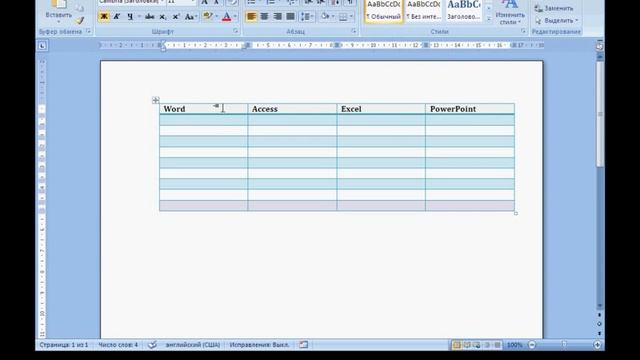Click английский (США) language indicator

pyautogui.click(x=192, y=345)
